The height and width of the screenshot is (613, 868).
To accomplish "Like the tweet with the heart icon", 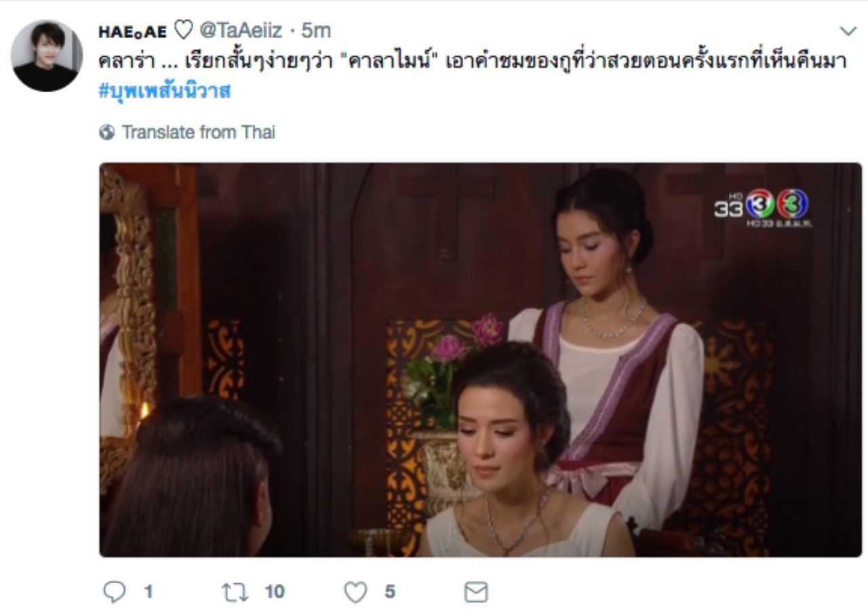I will coord(355,593).
